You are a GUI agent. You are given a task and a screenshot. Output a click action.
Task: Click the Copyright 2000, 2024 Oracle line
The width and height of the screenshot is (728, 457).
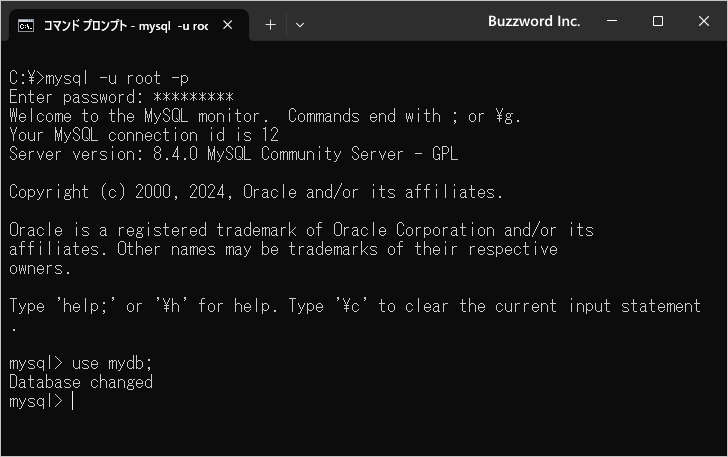[256, 192]
